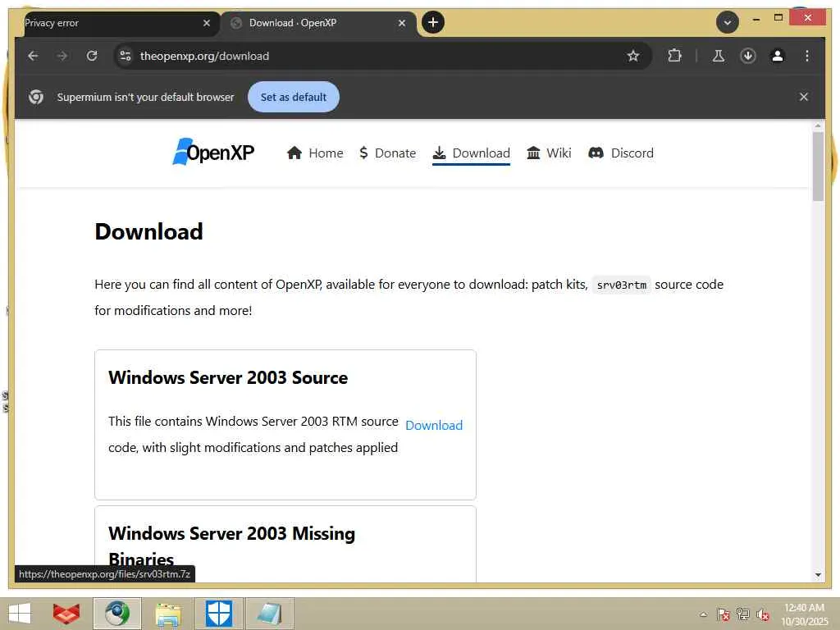Image resolution: width=840 pixels, height=630 pixels.
Task: Bookmark this page with the star icon
Action: [633, 56]
